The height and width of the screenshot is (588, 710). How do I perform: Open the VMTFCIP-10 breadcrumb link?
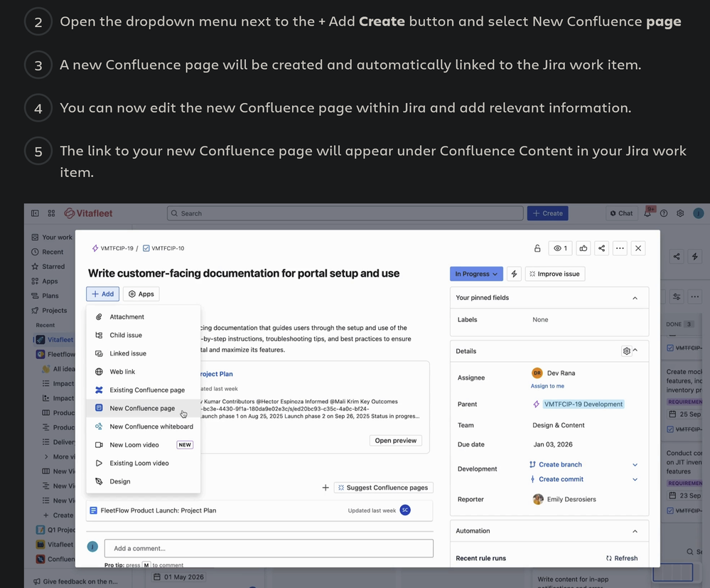tap(163, 248)
